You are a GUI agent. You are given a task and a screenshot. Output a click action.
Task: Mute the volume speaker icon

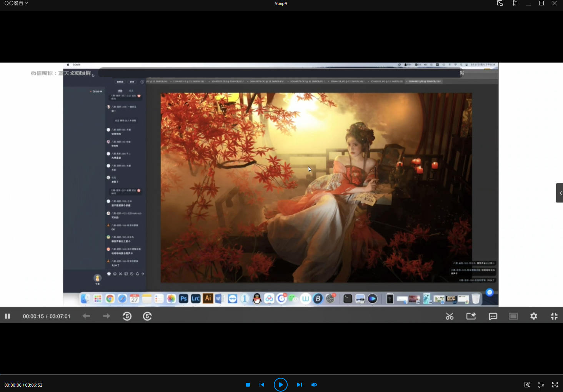coord(314,385)
